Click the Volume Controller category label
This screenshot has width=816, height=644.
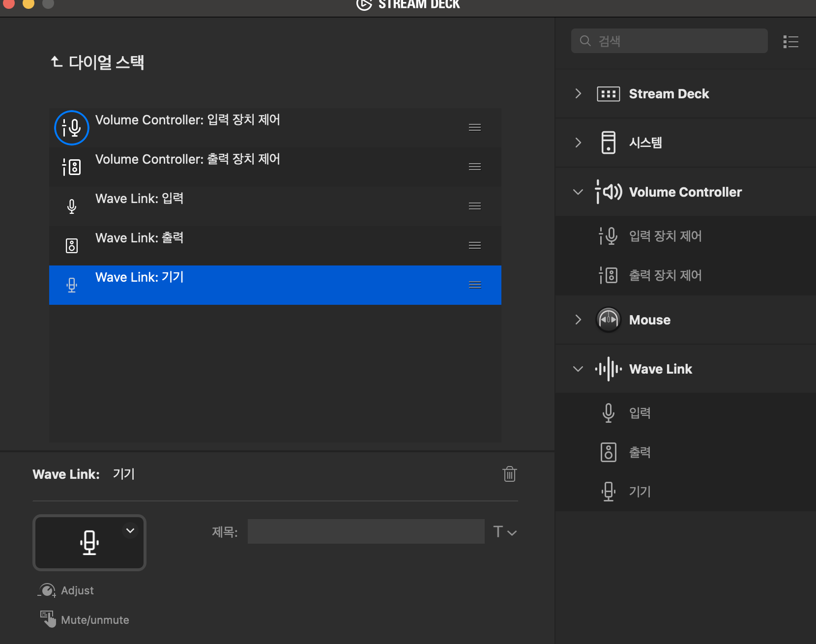click(686, 192)
